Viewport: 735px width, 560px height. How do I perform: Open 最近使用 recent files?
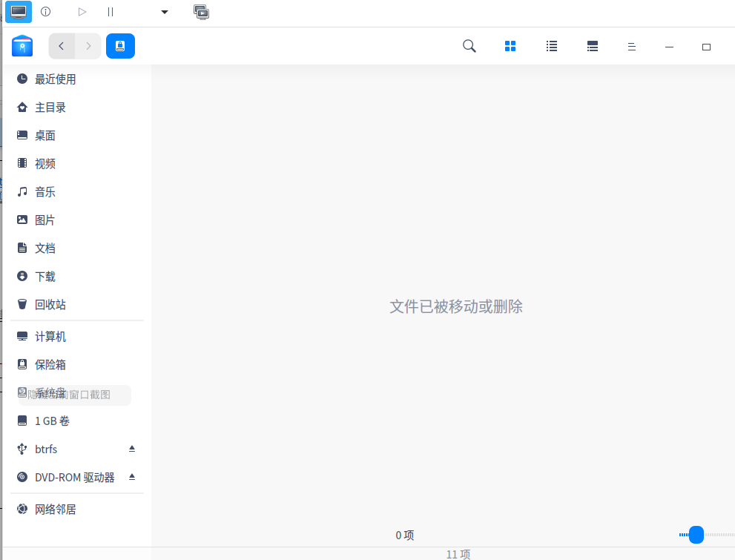pos(55,79)
